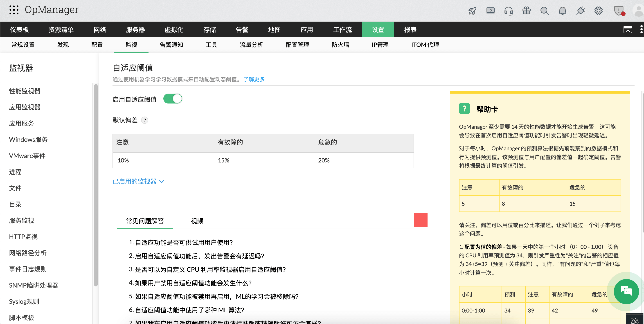
Task: Go to the 存储 main menu
Action: (x=209, y=30)
